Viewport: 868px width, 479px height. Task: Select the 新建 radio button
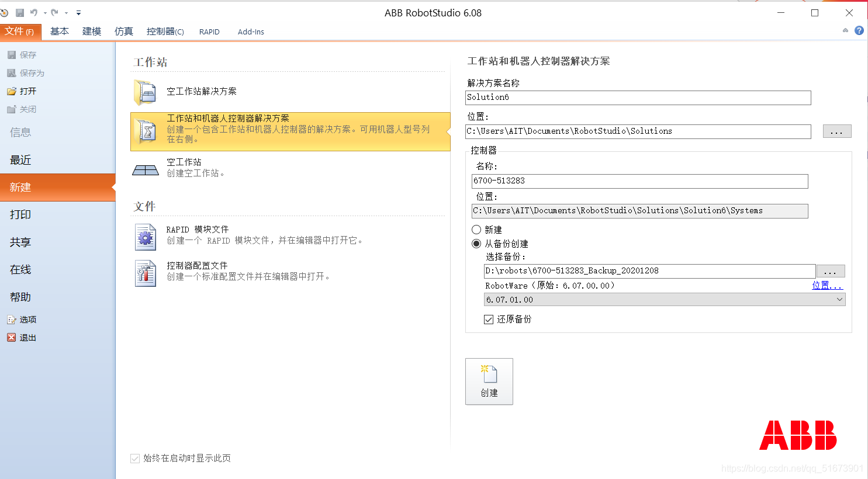coord(476,230)
